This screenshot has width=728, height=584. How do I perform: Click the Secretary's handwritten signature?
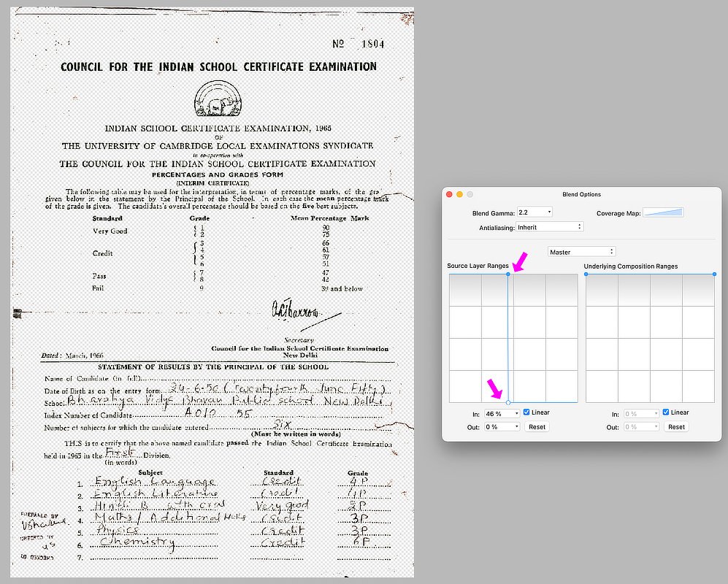pyautogui.click(x=296, y=311)
